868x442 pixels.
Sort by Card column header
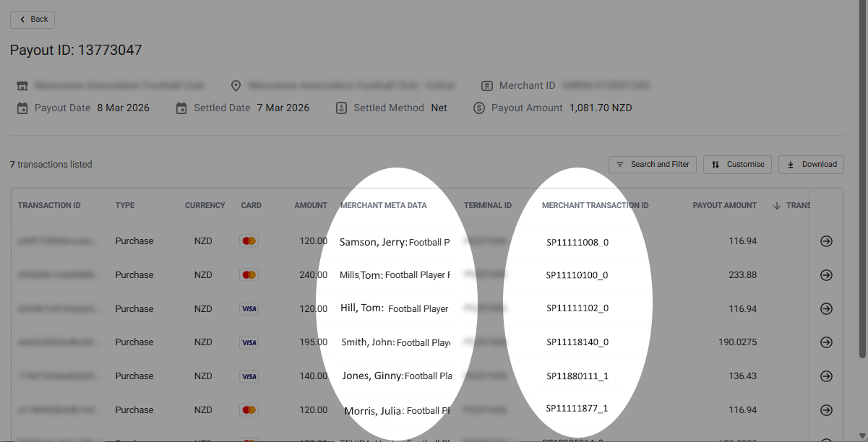tap(252, 205)
